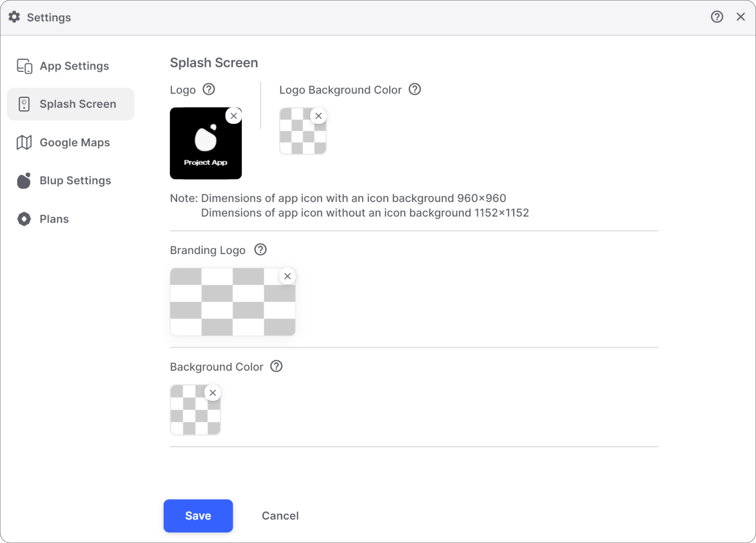Click the Background Color help icon
The image size is (756, 543).
[x=276, y=366]
